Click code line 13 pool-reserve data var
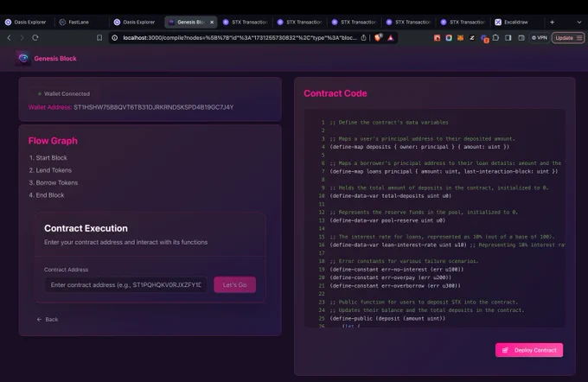 [x=387, y=220]
